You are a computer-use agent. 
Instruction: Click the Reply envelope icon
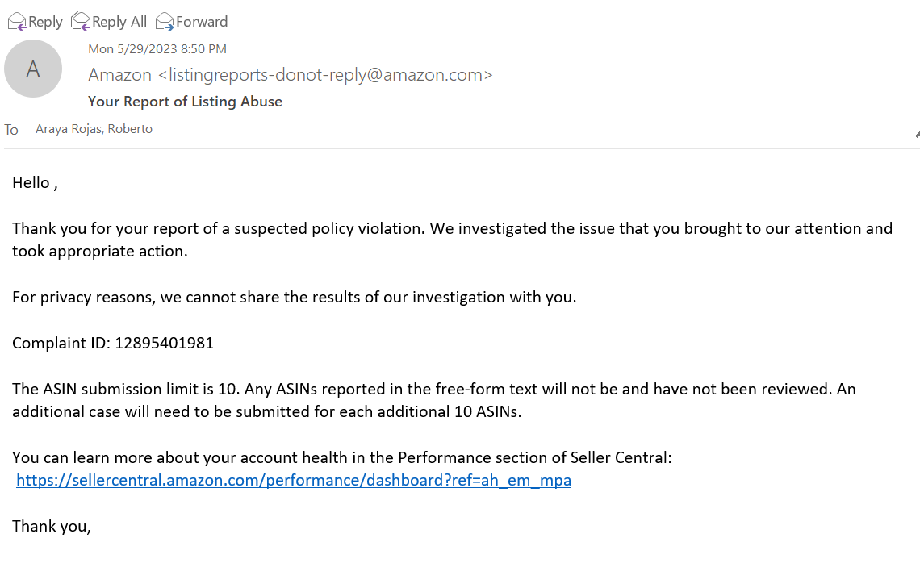click(17, 22)
